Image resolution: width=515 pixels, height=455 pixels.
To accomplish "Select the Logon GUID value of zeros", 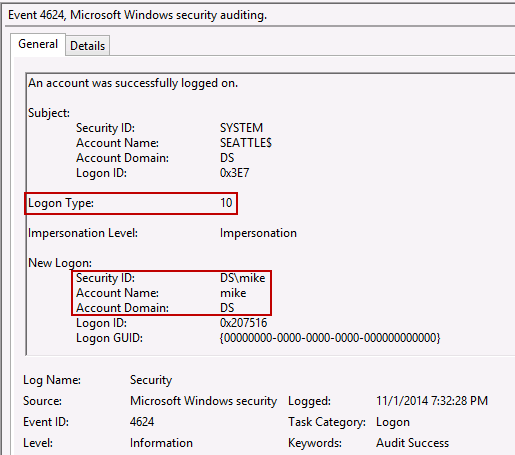I will 330,338.
